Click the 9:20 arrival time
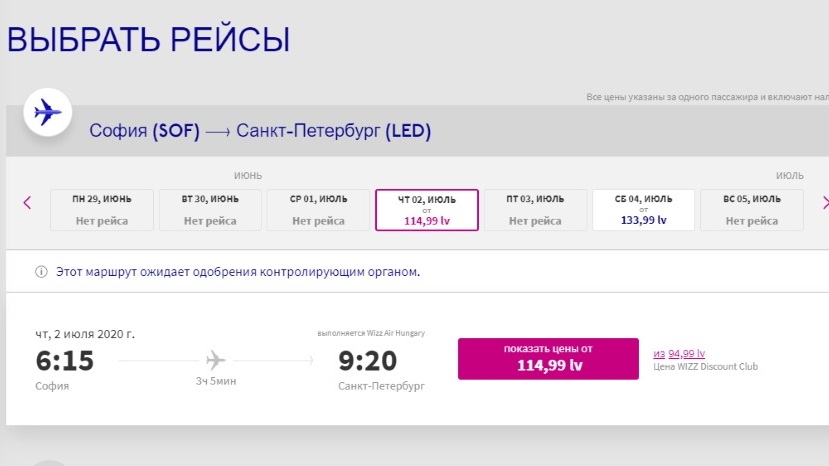 pos(367,361)
